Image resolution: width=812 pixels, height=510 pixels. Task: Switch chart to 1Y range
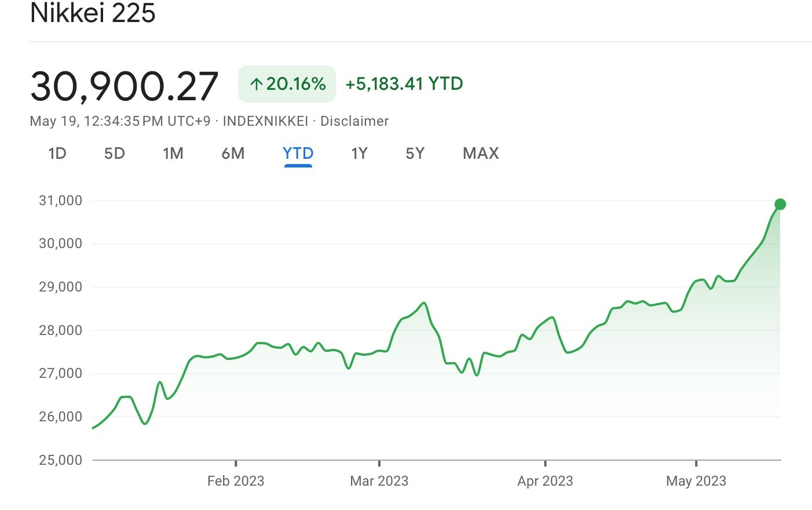pyautogui.click(x=359, y=153)
